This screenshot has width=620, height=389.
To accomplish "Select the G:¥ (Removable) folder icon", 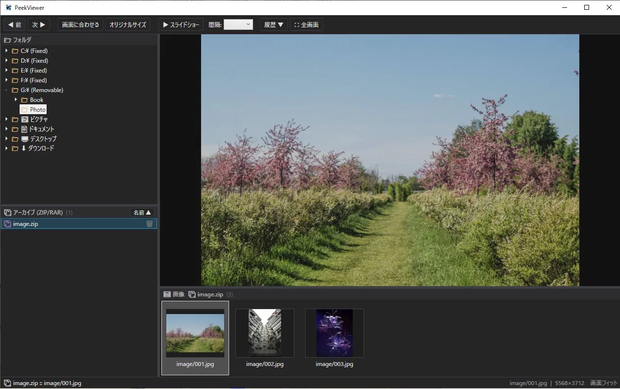I will pyautogui.click(x=15, y=90).
